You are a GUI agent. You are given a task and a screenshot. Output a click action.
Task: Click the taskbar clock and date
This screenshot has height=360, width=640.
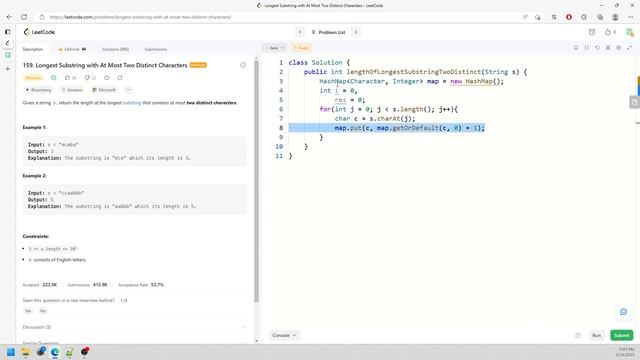(626, 352)
